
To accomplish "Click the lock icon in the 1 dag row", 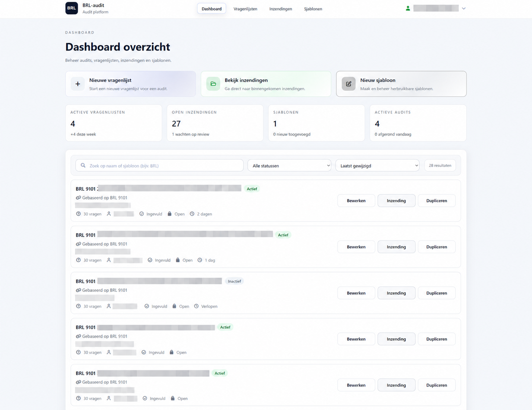I will (178, 260).
